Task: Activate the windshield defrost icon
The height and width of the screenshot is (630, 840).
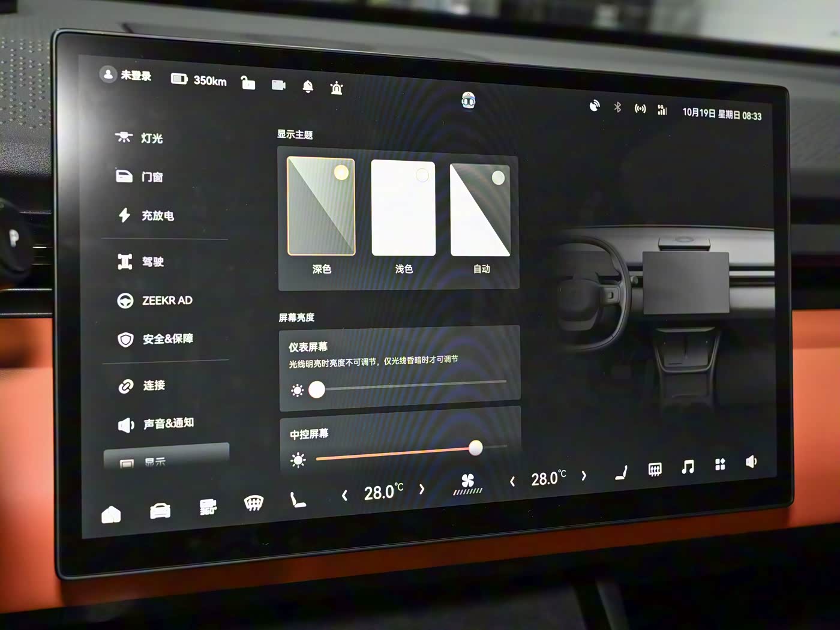Action: pyautogui.click(x=254, y=503)
